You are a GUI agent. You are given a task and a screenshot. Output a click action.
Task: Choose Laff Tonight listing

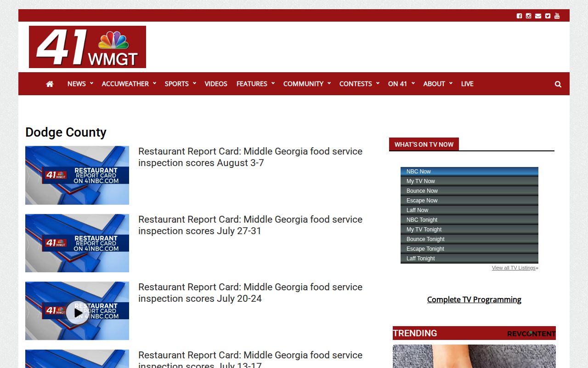click(x=469, y=259)
